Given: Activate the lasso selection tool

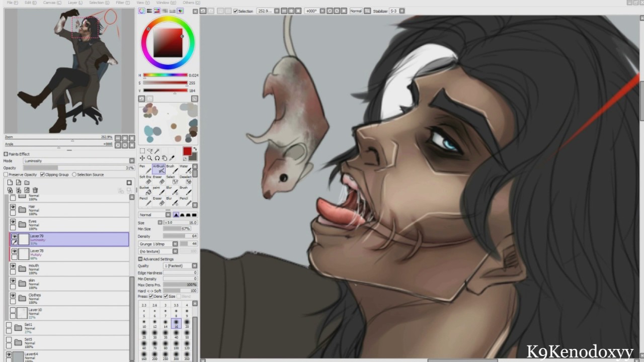Looking at the screenshot, I should pos(149,151).
